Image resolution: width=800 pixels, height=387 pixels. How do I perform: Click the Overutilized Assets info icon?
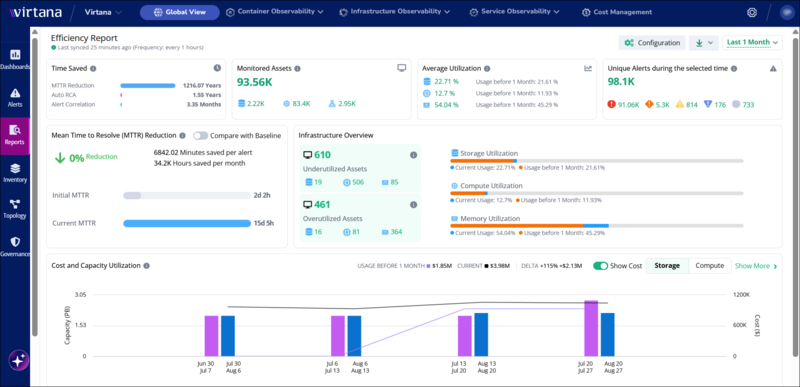tap(413, 204)
